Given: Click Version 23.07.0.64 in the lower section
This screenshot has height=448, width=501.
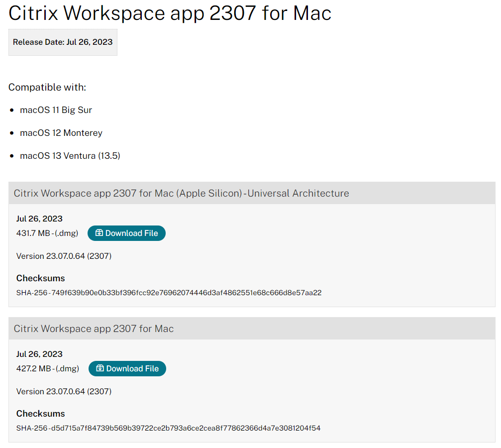Looking at the screenshot, I should coord(64,391).
